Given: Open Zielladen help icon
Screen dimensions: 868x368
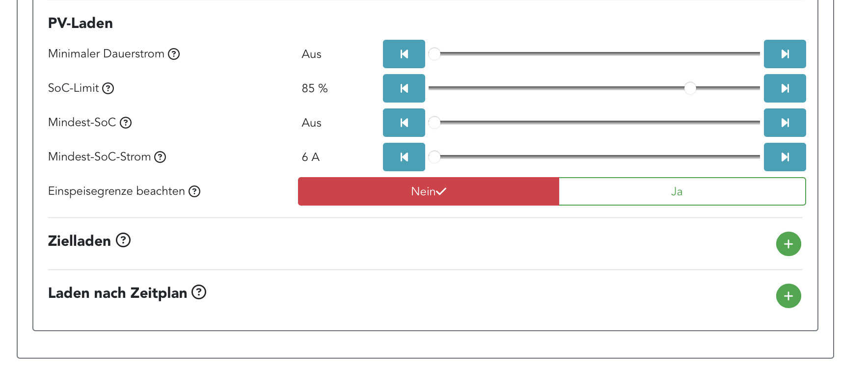Looking at the screenshot, I should click(x=123, y=240).
